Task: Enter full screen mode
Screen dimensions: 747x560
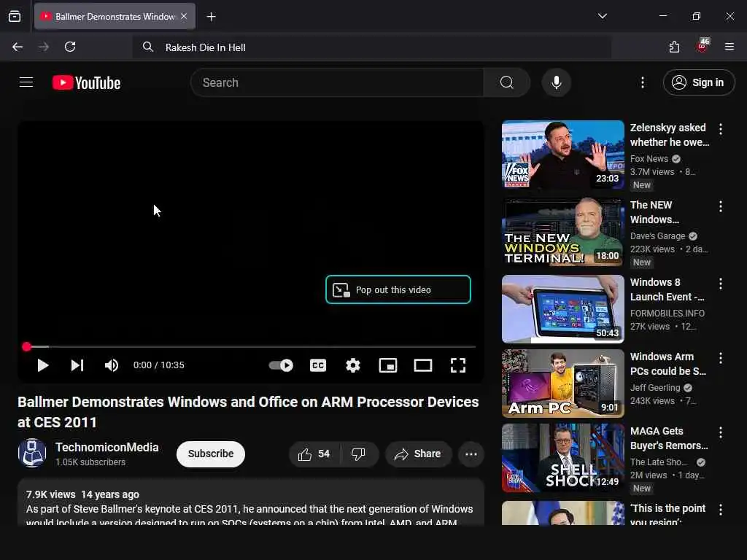Action: pyautogui.click(x=458, y=365)
